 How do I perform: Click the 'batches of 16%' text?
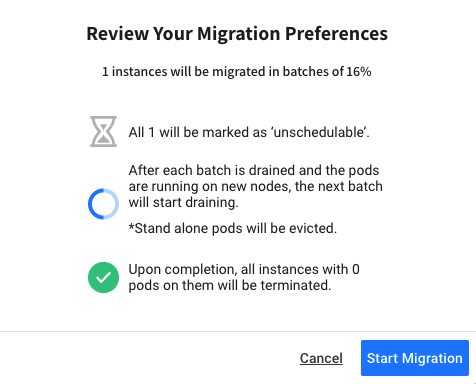tap(327, 72)
